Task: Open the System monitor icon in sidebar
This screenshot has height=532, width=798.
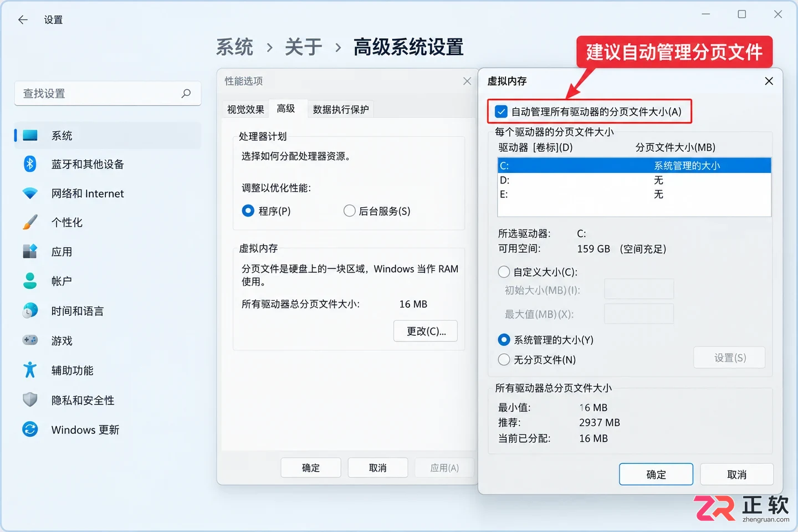Action: point(30,135)
